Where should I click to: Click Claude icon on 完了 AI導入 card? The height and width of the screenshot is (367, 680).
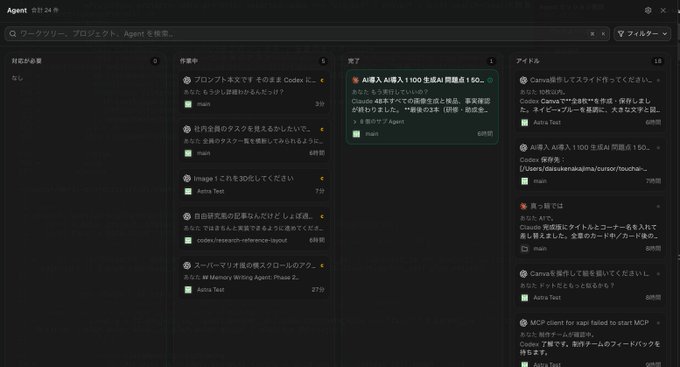[x=356, y=80]
